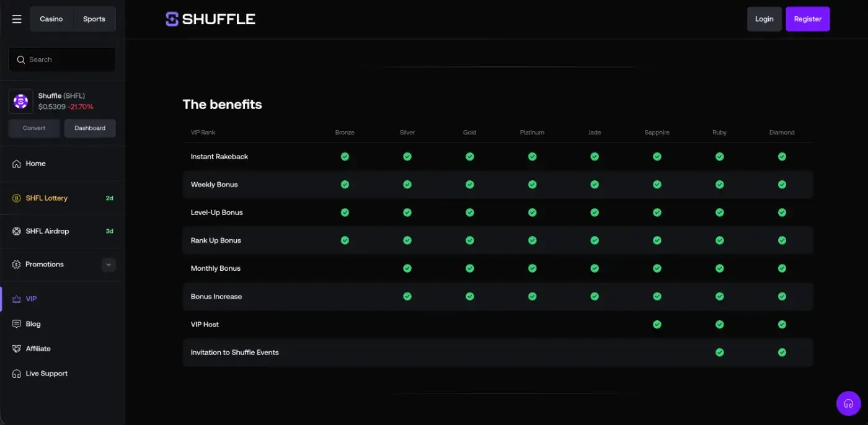Click the Instant Rakeback row label
868x425 pixels.
click(219, 157)
